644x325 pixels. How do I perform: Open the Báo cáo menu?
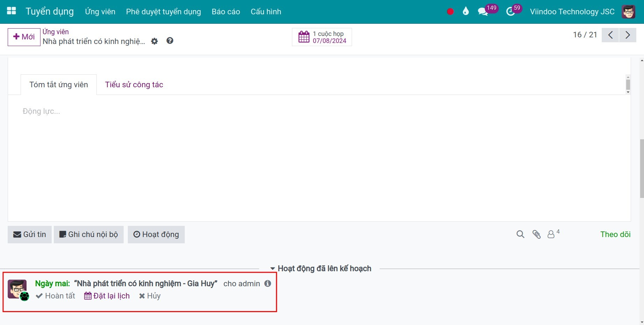(226, 12)
